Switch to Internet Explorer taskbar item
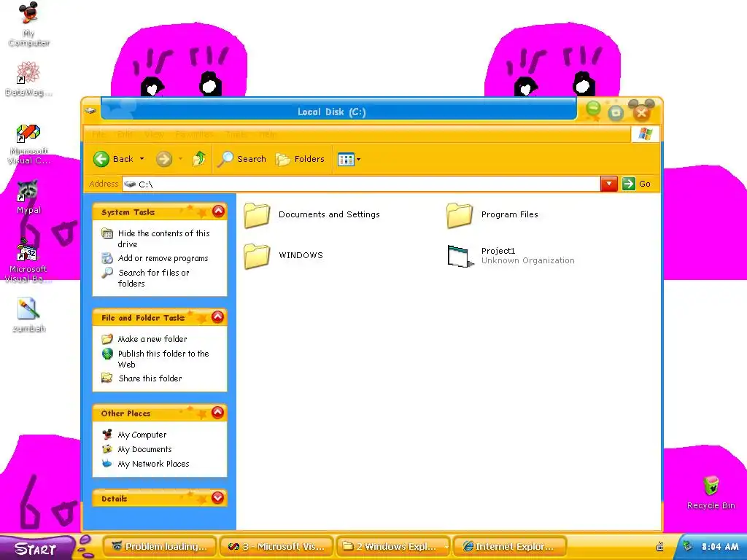This screenshot has width=747, height=560. [x=510, y=547]
